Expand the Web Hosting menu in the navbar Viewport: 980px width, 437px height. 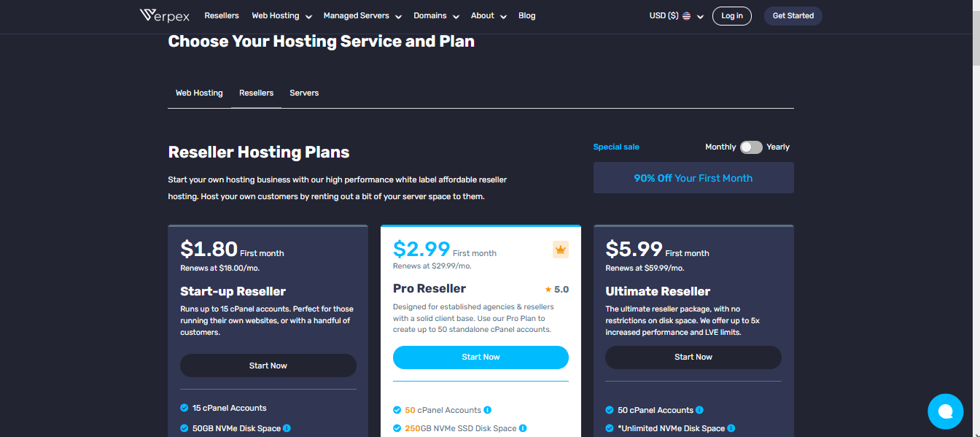coord(281,16)
